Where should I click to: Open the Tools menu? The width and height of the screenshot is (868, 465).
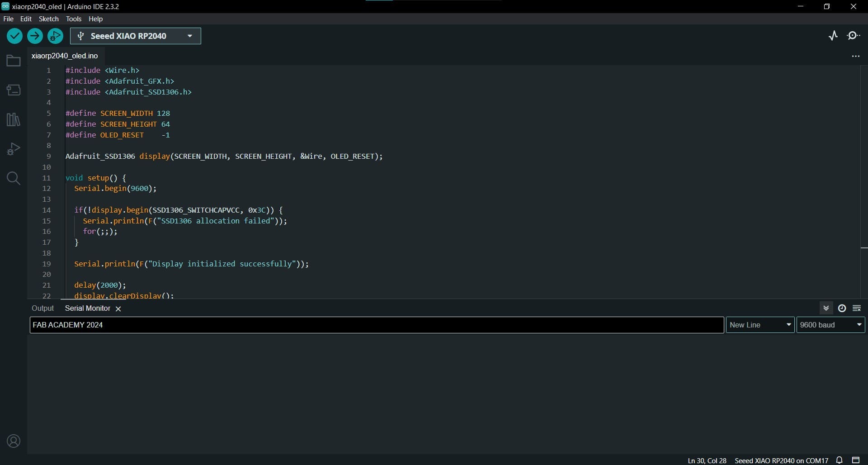[x=74, y=19]
